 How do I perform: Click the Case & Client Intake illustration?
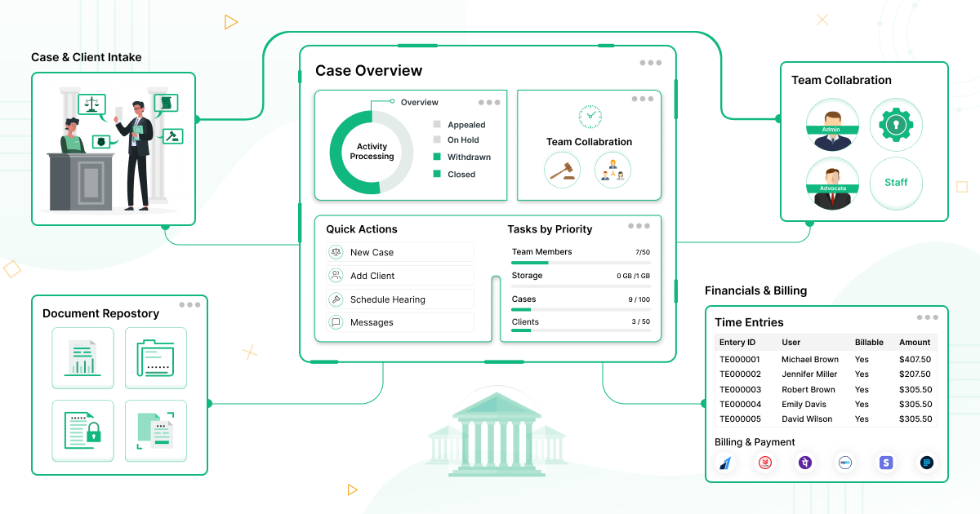point(114,148)
